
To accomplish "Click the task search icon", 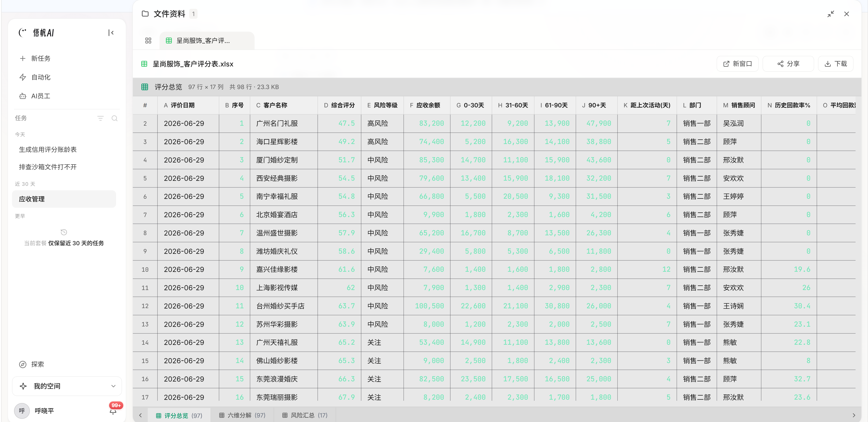I will (114, 118).
